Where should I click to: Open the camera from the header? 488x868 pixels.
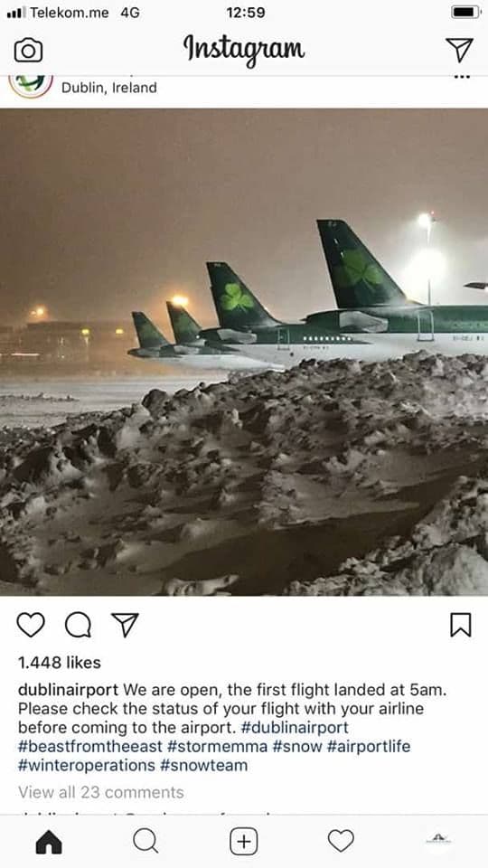(28, 51)
